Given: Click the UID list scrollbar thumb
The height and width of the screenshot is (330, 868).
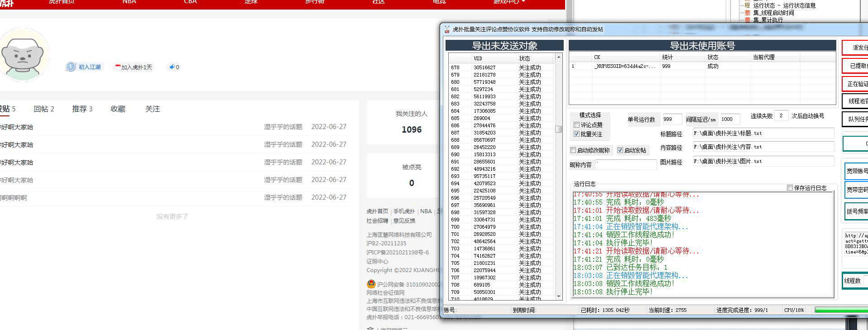Looking at the screenshot, I should 559,129.
